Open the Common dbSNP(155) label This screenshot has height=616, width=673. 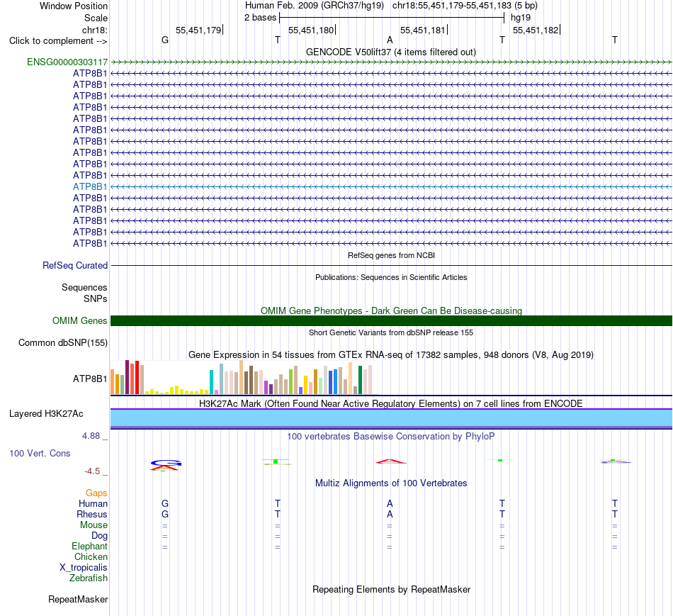[x=62, y=343]
